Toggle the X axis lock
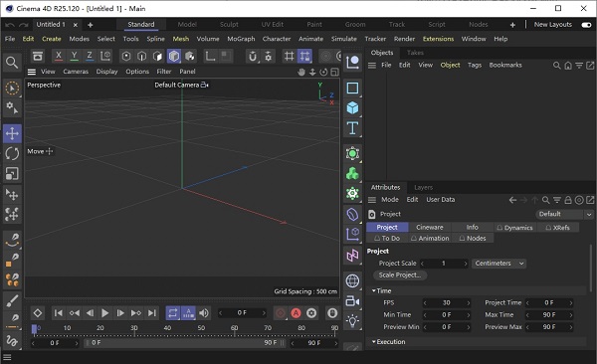This screenshot has height=364, width=597. [x=59, y=57]
